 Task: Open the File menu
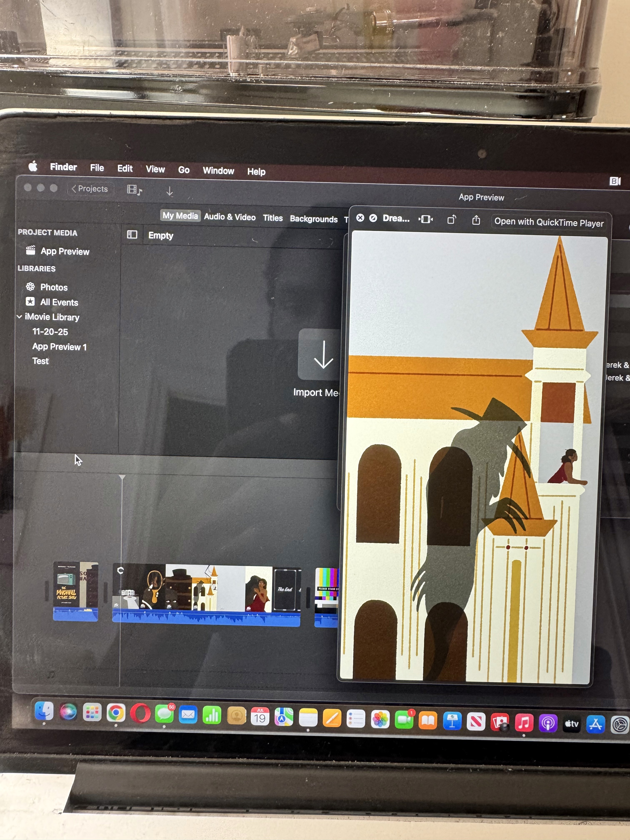click(97, 168)
